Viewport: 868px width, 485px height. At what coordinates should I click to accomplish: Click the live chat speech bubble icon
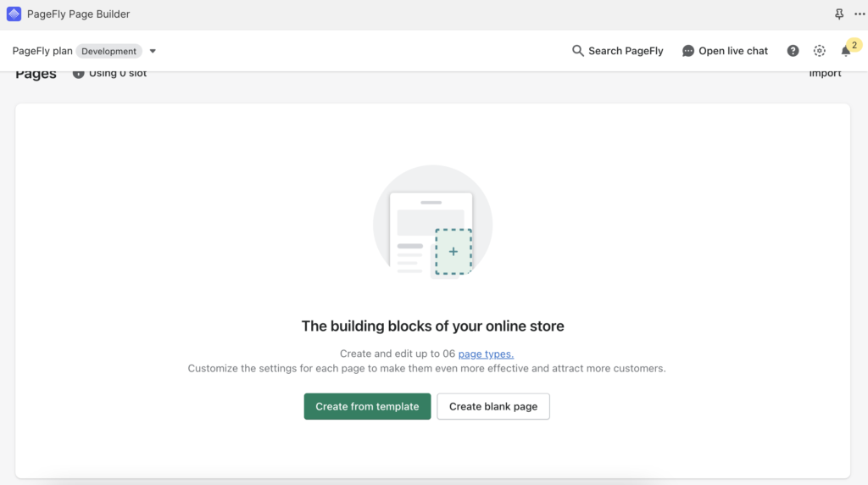688,51
